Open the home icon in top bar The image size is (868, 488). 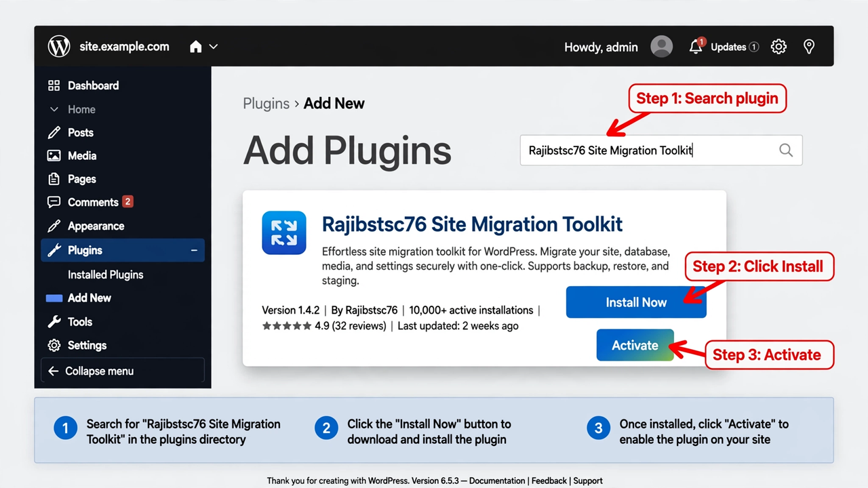(x=196, y=47)
